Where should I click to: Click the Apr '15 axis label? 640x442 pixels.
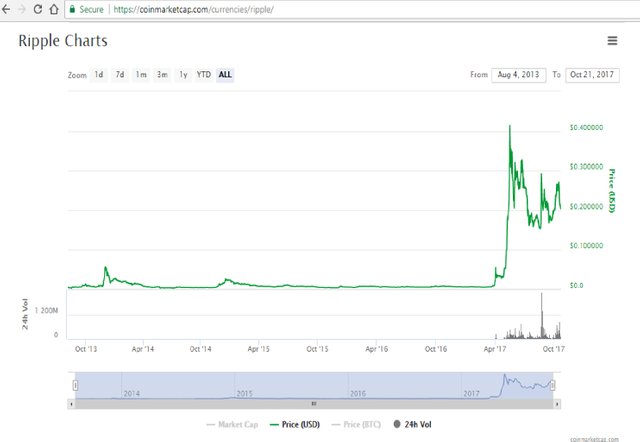[259, 349]
